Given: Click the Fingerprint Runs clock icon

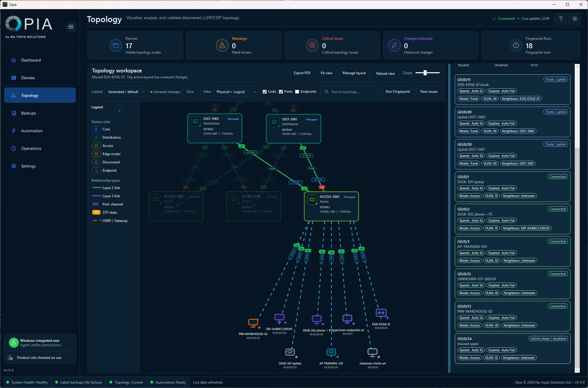Looking at the screenshot, I should coord(516,45).
